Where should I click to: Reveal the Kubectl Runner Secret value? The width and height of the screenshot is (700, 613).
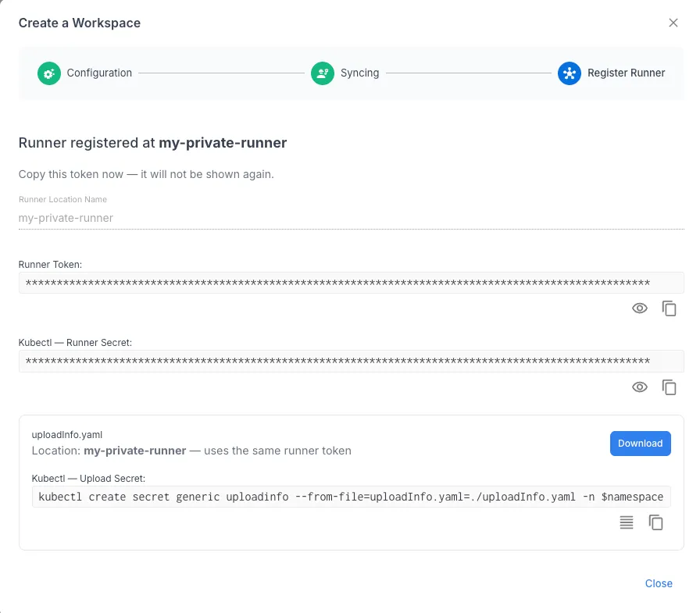640,387
